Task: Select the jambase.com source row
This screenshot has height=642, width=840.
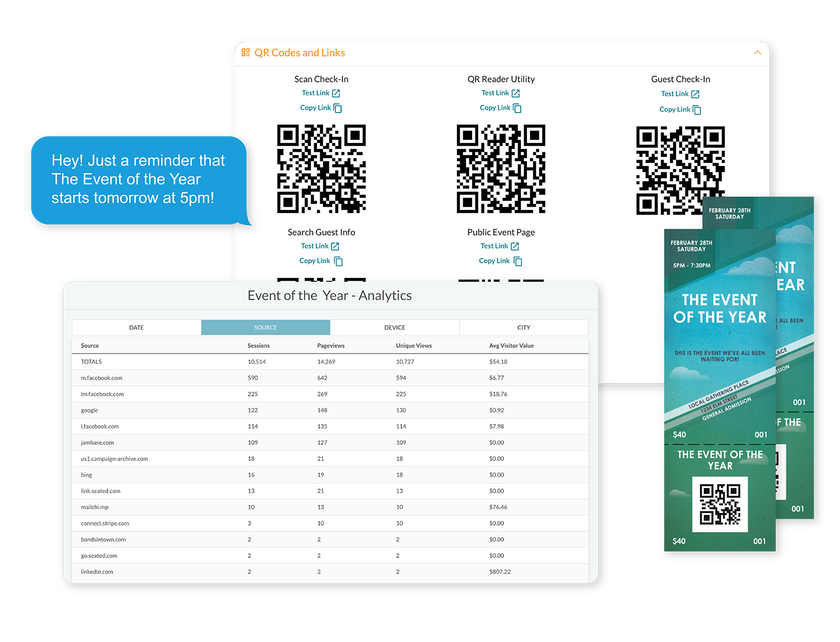Action: pyautogui.click(x=330, y=443)
